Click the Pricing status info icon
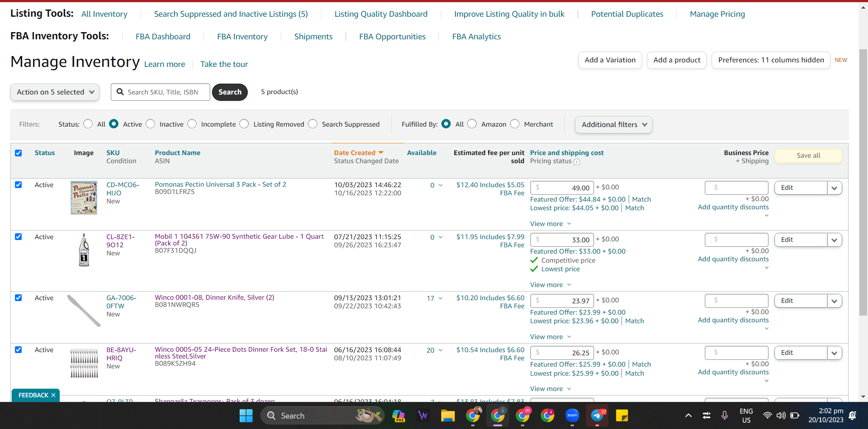The width and height of the screenshot is (868, 429). [x=576, y=162]
